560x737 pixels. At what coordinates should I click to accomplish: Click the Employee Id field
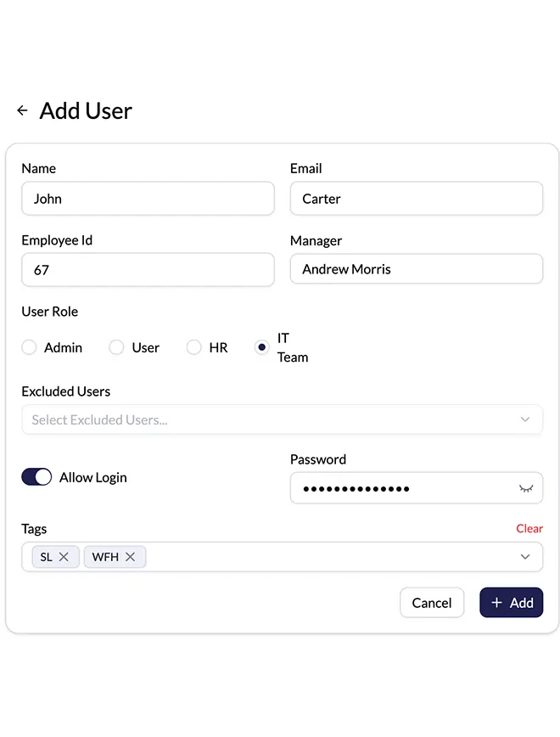[x=148, y=270]
